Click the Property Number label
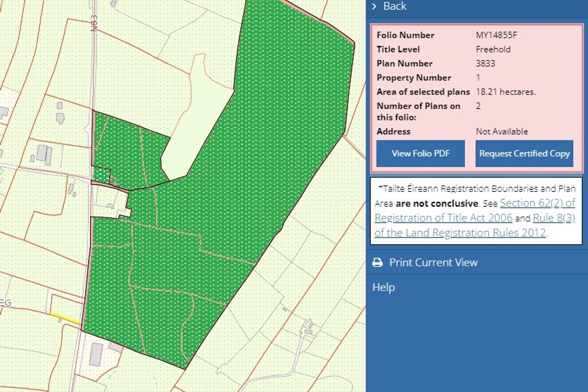 (414, 78)
